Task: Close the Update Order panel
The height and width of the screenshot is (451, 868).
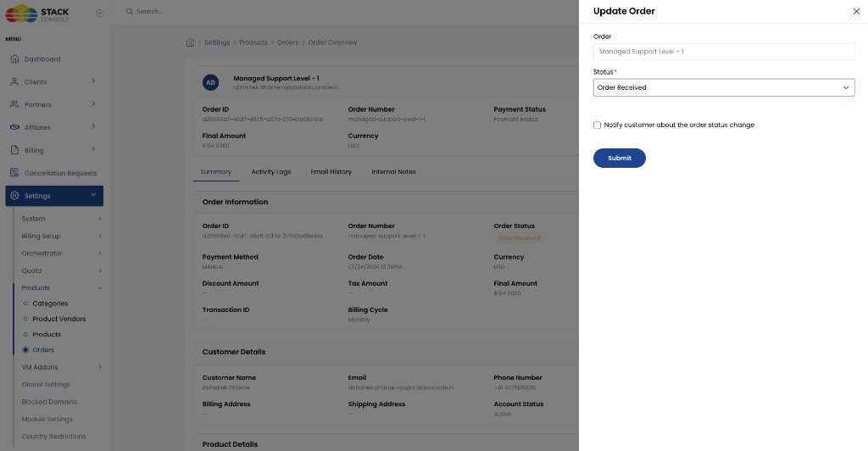Action: tap(856, 11)
